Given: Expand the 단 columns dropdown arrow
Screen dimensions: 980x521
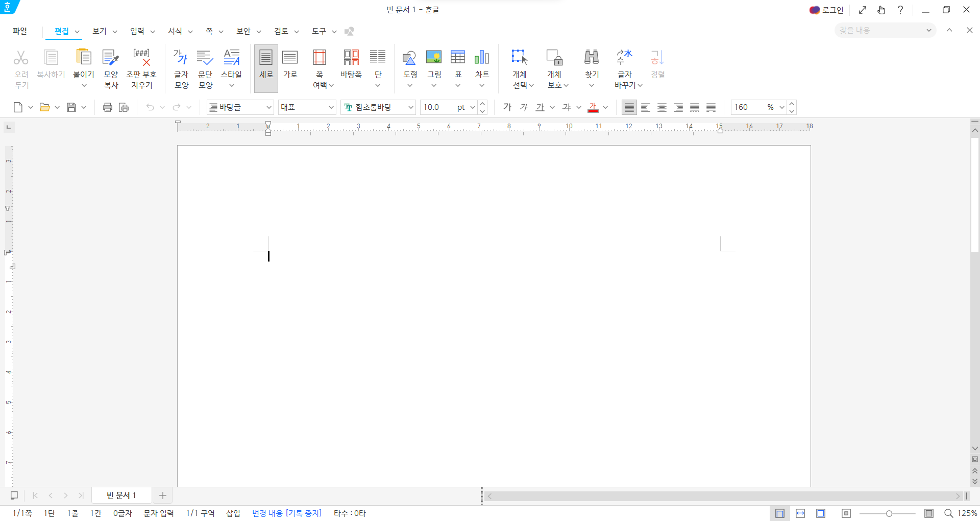Looking at the screenshot, I should (378, 85).
